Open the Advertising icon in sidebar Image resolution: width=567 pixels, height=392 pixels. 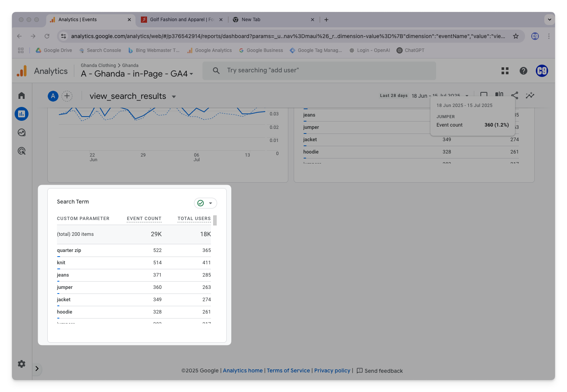22,151
